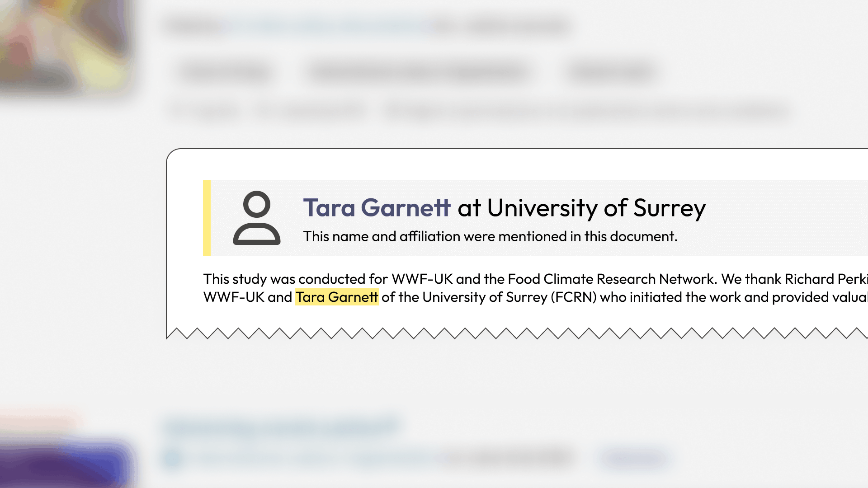This screenshot has width=868, height=488.
Task: Select the widest blurred pill tab above the card
Action: tap(418, 72)
